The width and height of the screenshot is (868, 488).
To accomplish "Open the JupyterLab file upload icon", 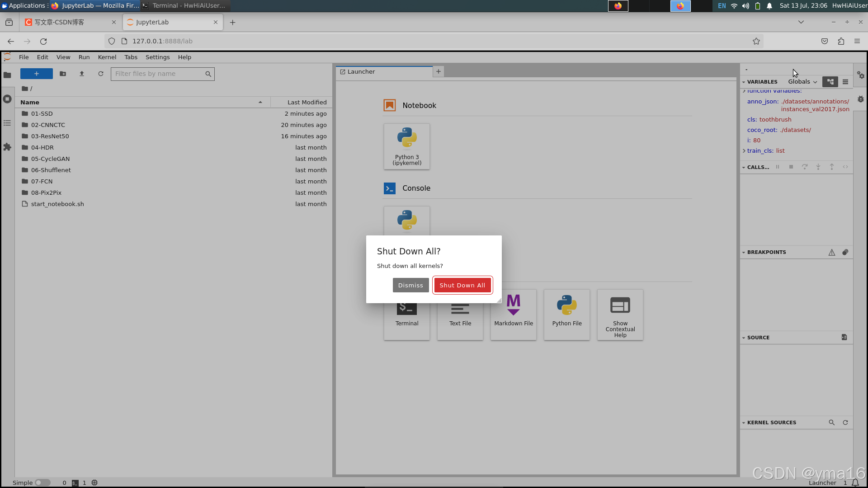I will point(82,73).
